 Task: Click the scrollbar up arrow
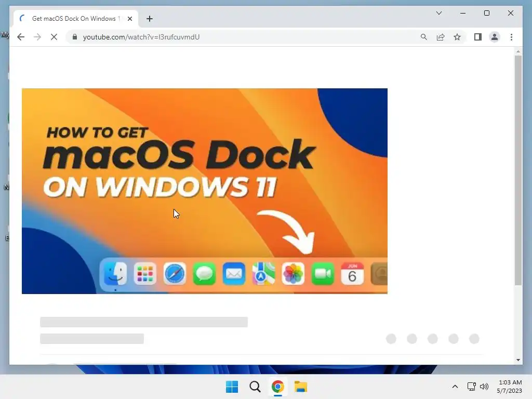518,51
